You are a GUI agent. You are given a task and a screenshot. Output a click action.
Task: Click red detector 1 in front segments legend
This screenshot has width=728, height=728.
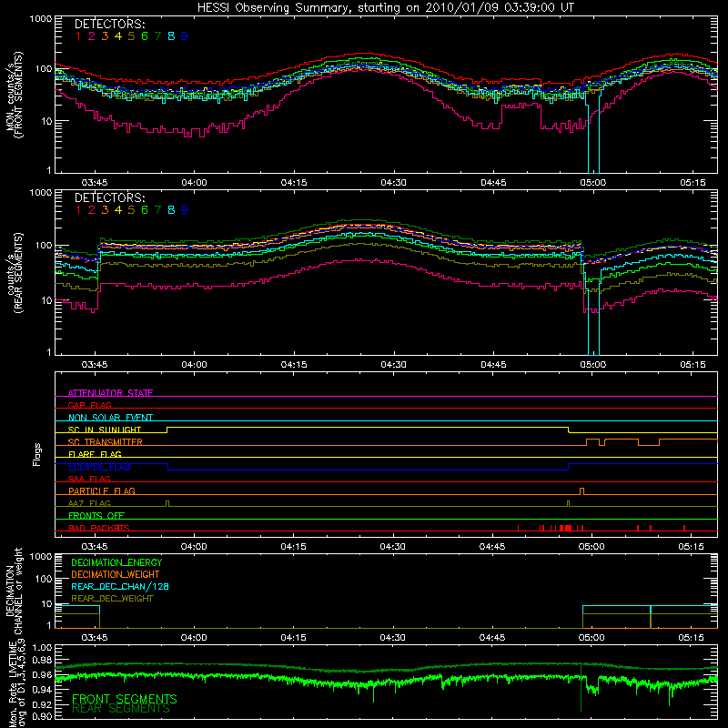78,36
